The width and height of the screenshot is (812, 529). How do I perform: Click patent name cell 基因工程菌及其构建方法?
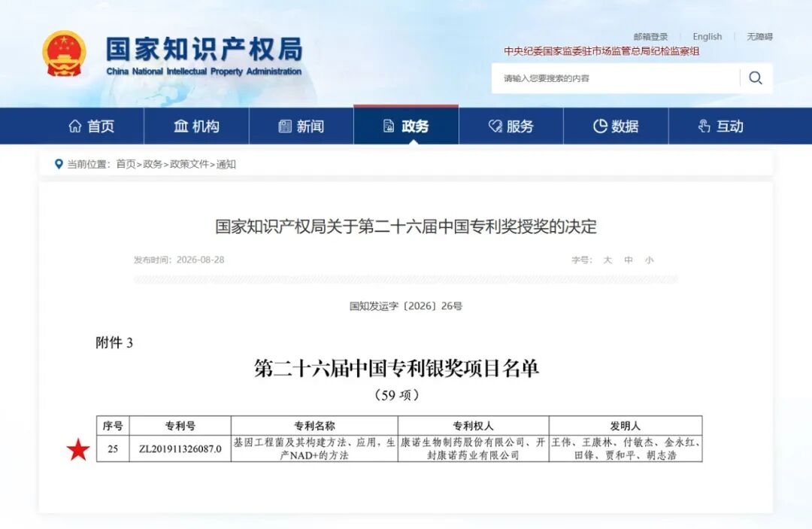tap(314, 448)
